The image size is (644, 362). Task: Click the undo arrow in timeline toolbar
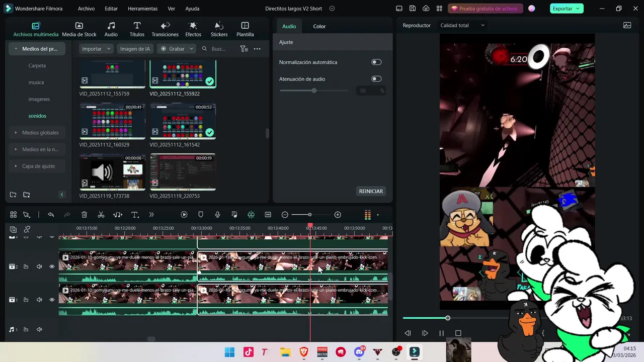[x=51, y=215]
